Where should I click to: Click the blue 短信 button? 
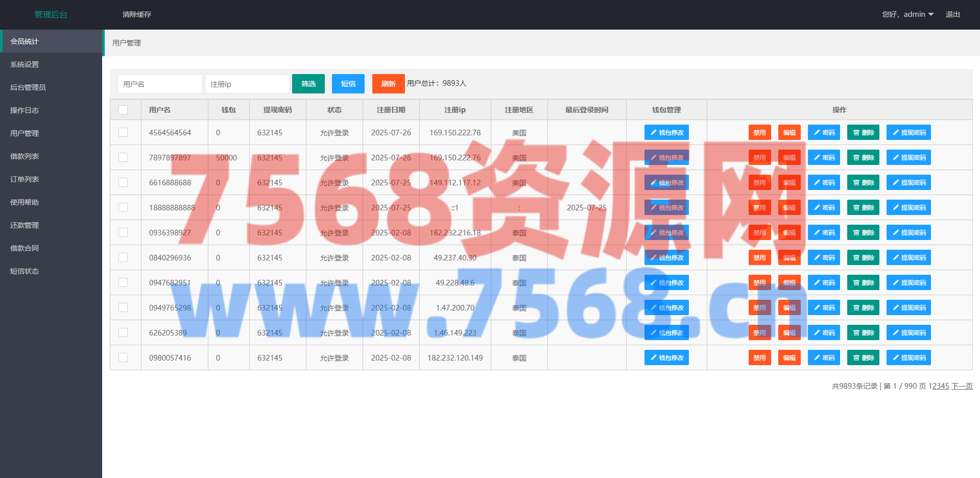pos(348,84)
